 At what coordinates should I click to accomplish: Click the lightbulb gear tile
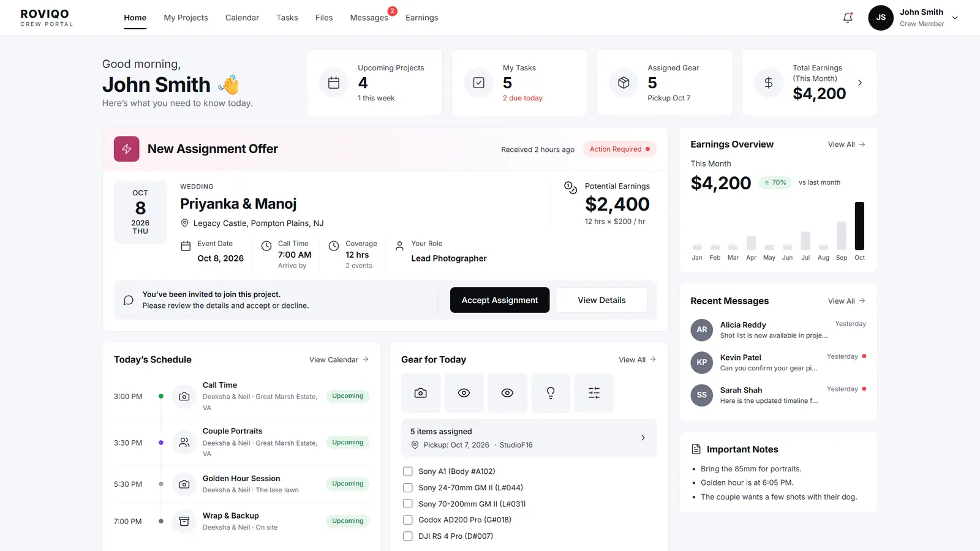(x=551, y=393)
